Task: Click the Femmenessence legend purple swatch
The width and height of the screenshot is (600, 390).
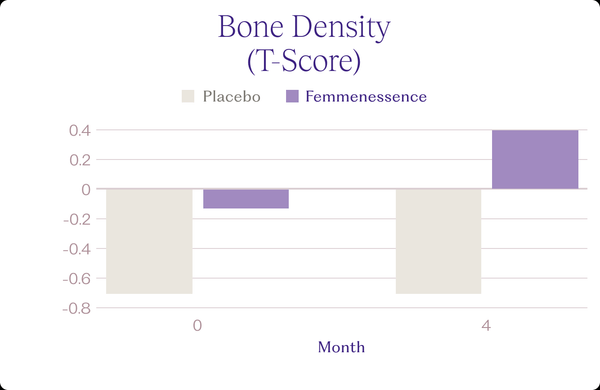Action: pyautogui.click(x=292, y=96)
